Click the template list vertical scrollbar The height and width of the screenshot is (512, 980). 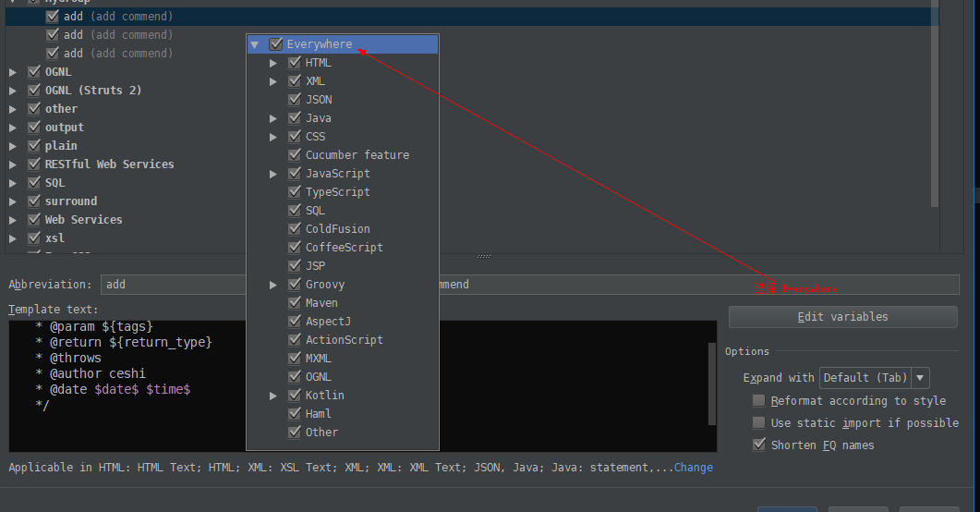coord(935,104)
